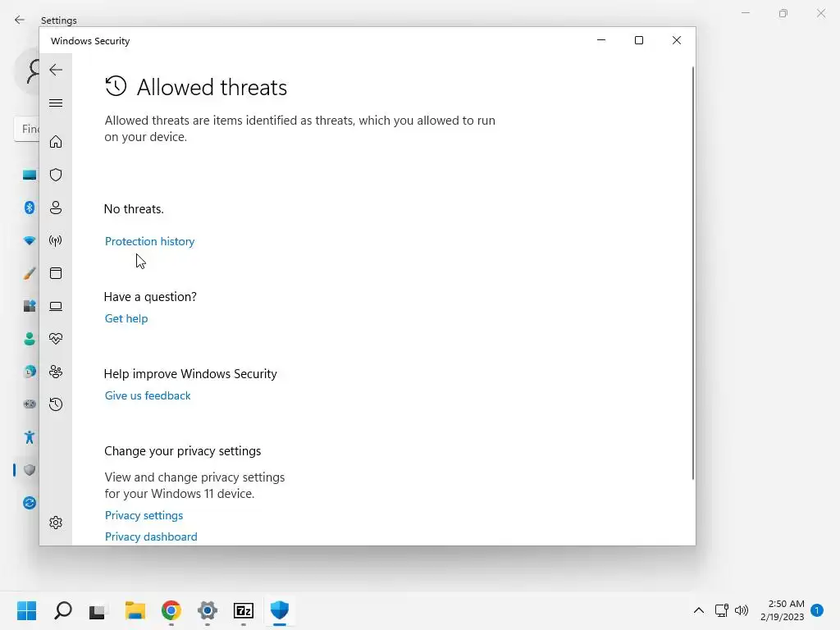Open File Explorer from taskbar
The width and height of the screenshot is (840, 630).
135,610
